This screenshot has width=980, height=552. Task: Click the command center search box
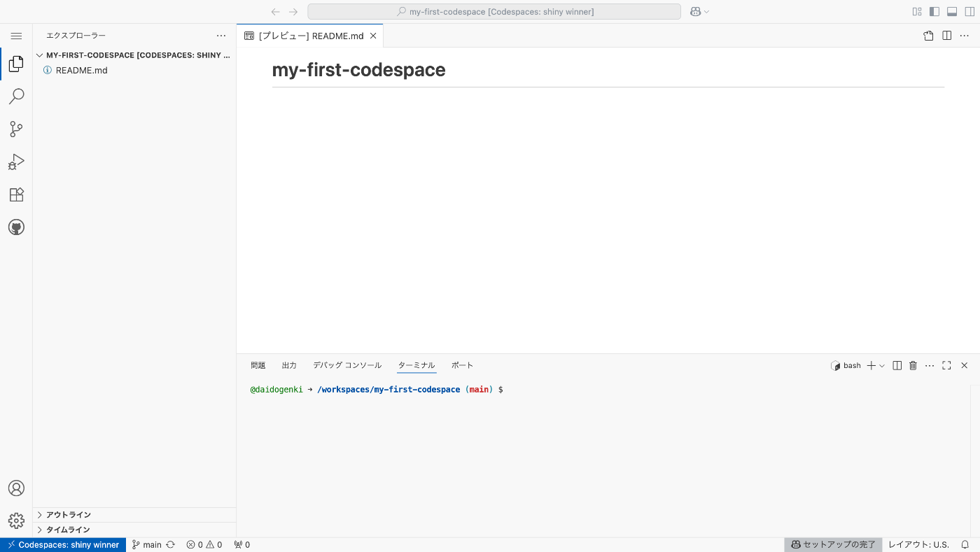click(494, 12)
